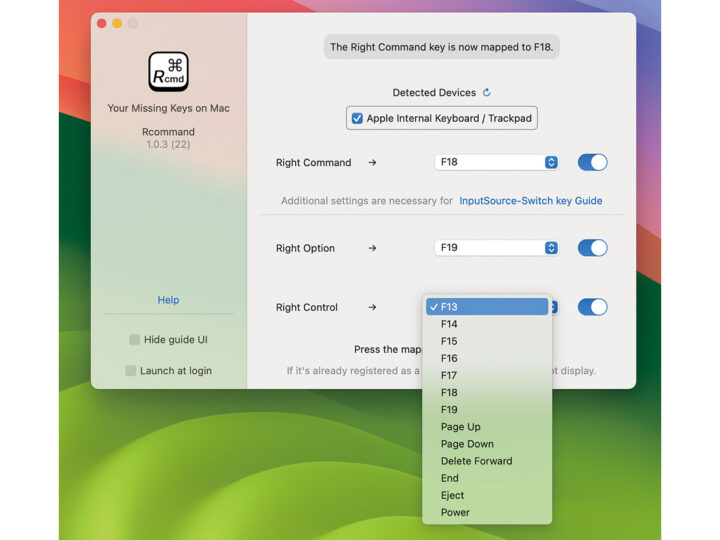Image resolution: width=720 pixels, height=540 pixels.
Task: Turn off the Right Command mapping switch
Action: pyautogui.click(x=592, y=162)
